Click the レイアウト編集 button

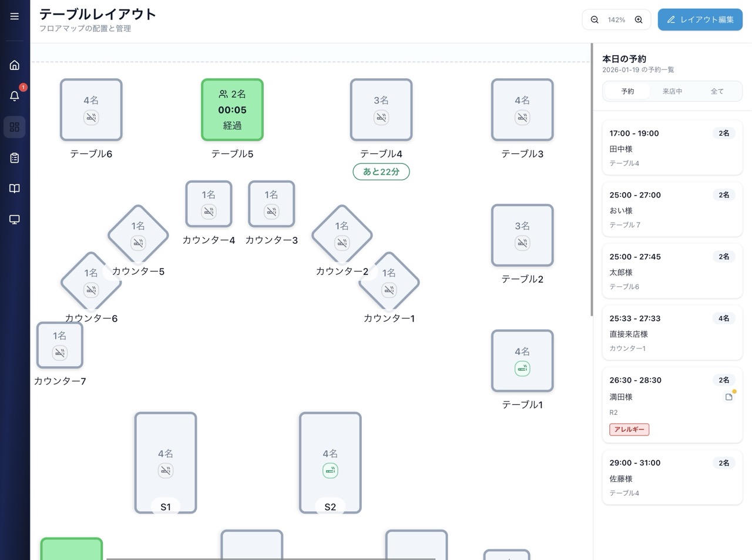[700, 19]
